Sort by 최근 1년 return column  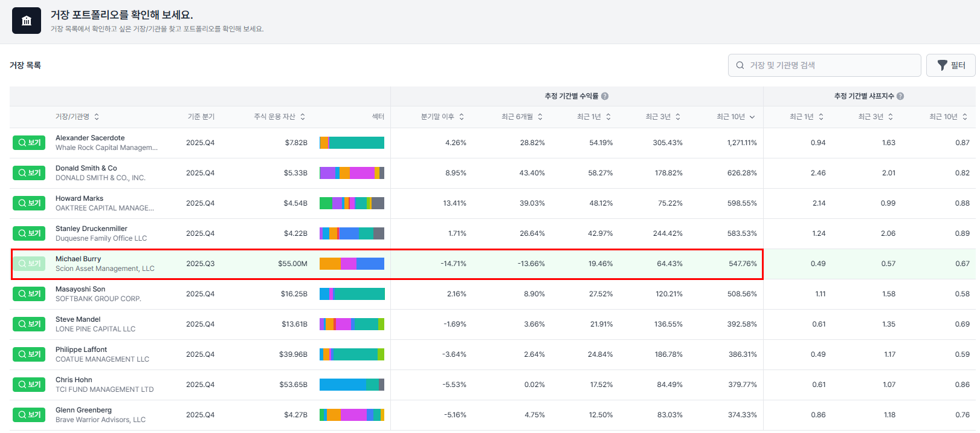pos(594,117)
